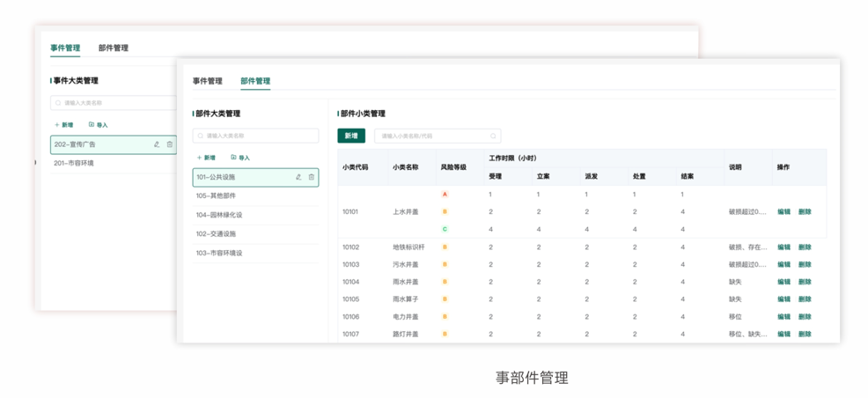This screenshot has height=398, width=868.
Task: Switch to 事件管理 tab in back window
Action: (x=65, y=48)
